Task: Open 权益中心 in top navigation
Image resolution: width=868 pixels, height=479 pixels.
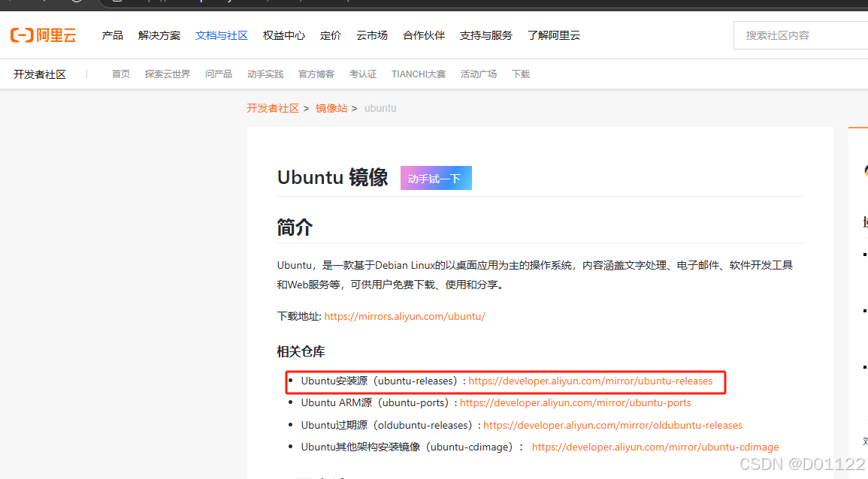Action: 284,35
